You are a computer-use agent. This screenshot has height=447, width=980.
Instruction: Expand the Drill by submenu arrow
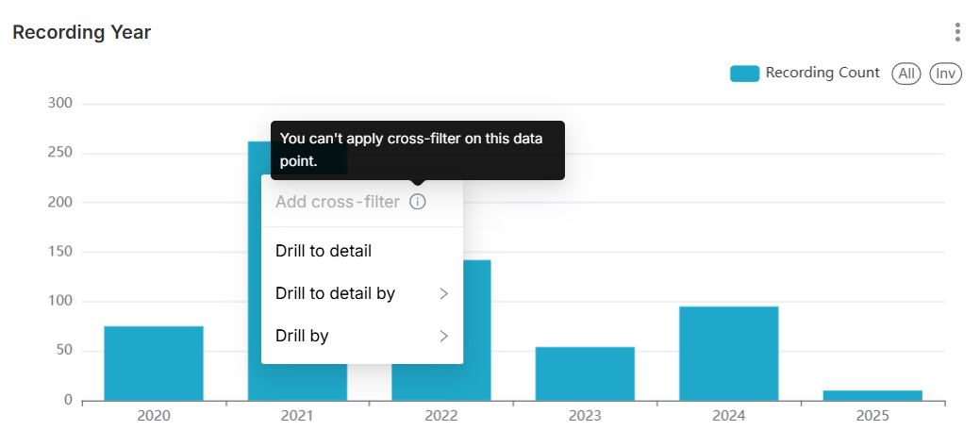[x=443, y=337]
